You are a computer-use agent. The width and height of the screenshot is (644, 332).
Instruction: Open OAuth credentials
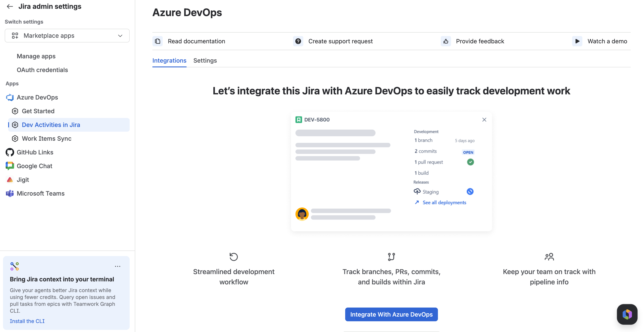(42, 70)
